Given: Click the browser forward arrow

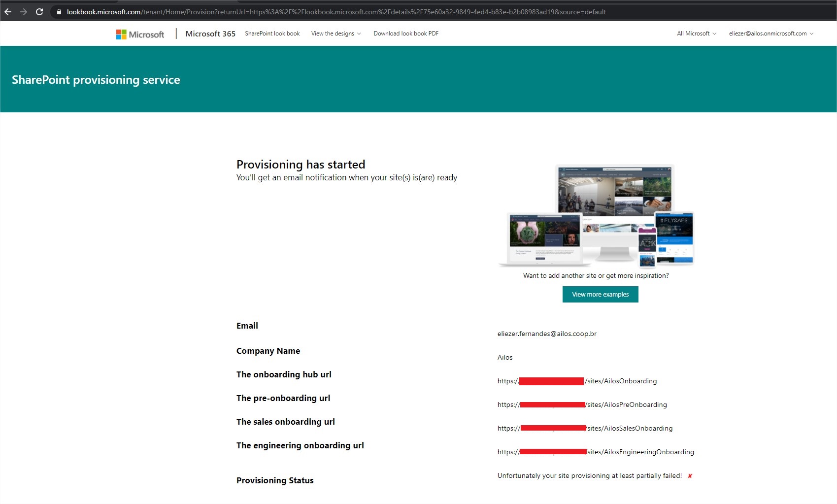Looking at the screenshot, I should (24, 11).
